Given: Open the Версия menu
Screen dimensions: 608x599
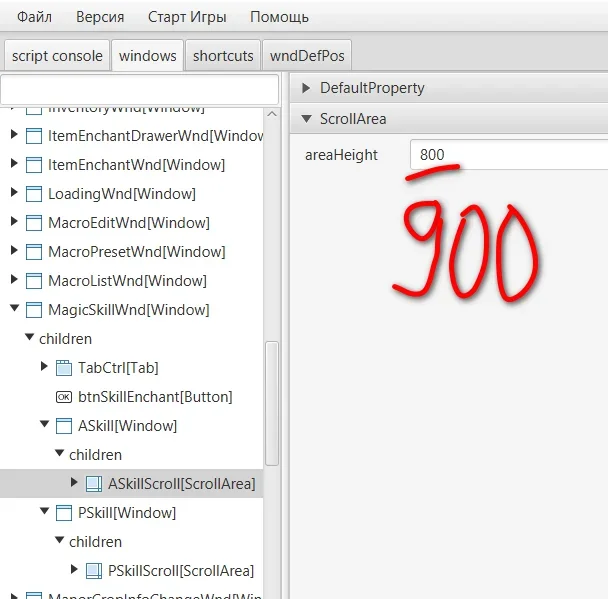Looking at the screenshot, I should 100,17.
